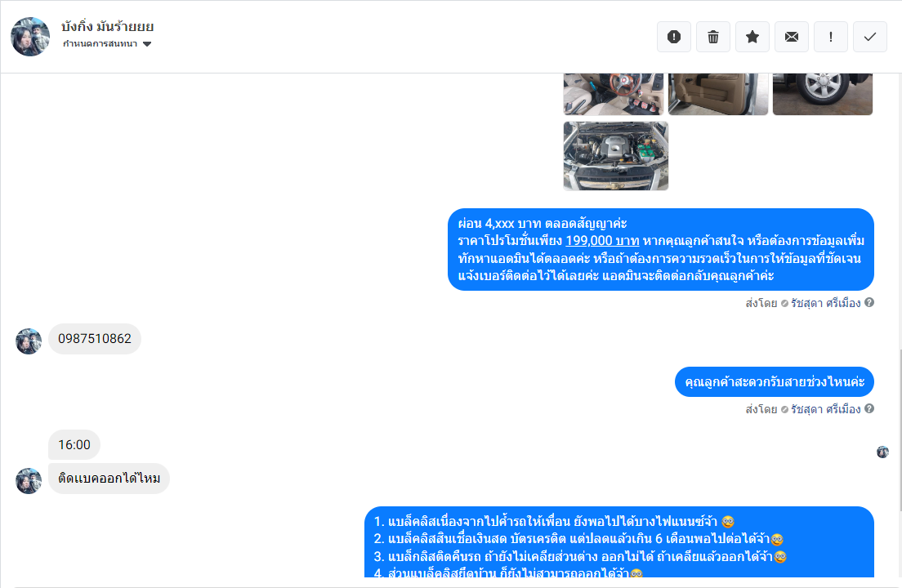Mark conversation done with checkmark icon
902x588 pixels.
click(x=870, y=37)
